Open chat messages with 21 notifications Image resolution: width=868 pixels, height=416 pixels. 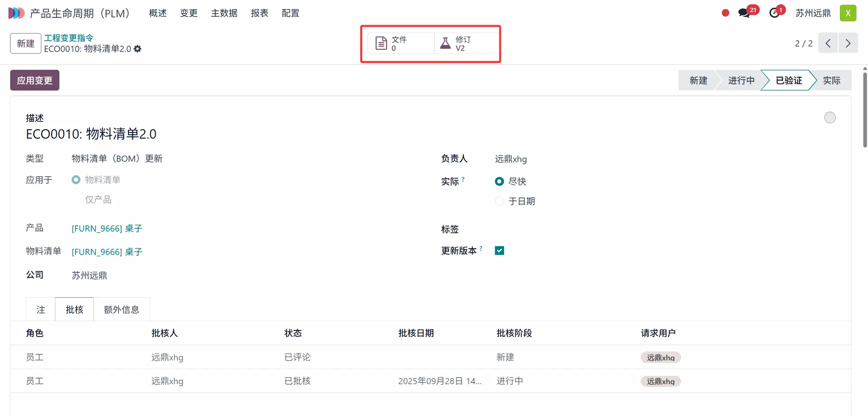point(744,13)
